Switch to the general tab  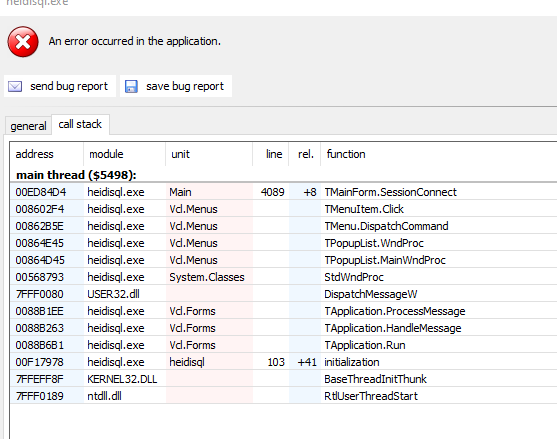(x=28, y=126)
